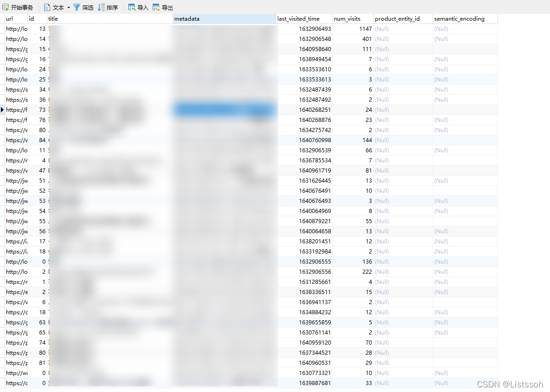Select the url column header
Screen dimensions: 550x392
pyautogui.click(x=17, y=19)
